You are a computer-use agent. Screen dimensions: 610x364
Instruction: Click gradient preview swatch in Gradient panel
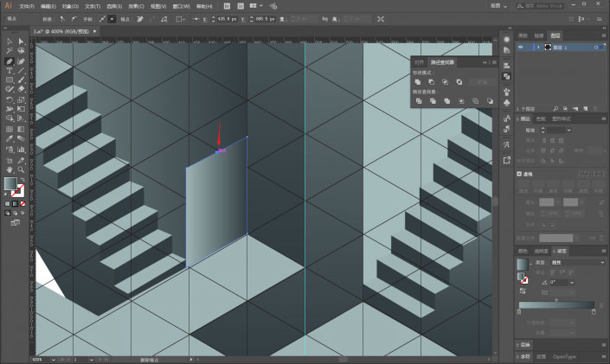pyautogui.click(x=522, y=265)
